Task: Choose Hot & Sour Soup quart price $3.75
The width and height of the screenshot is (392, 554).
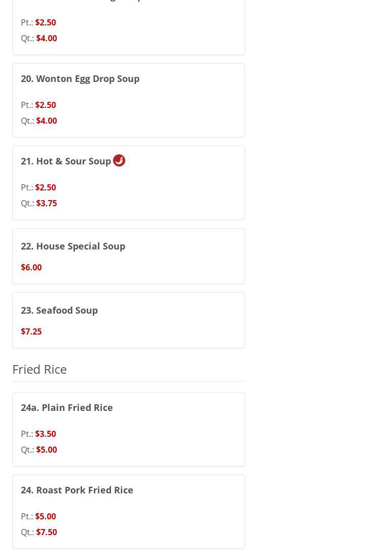Action: click(x=46, y=203)
